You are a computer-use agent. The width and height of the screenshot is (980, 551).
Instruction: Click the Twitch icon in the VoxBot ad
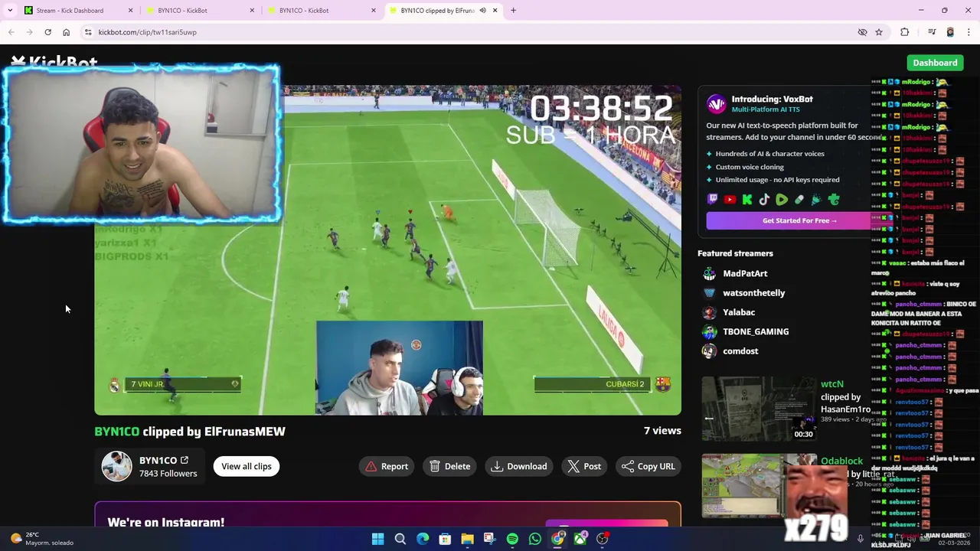click(x=712, y=200)
